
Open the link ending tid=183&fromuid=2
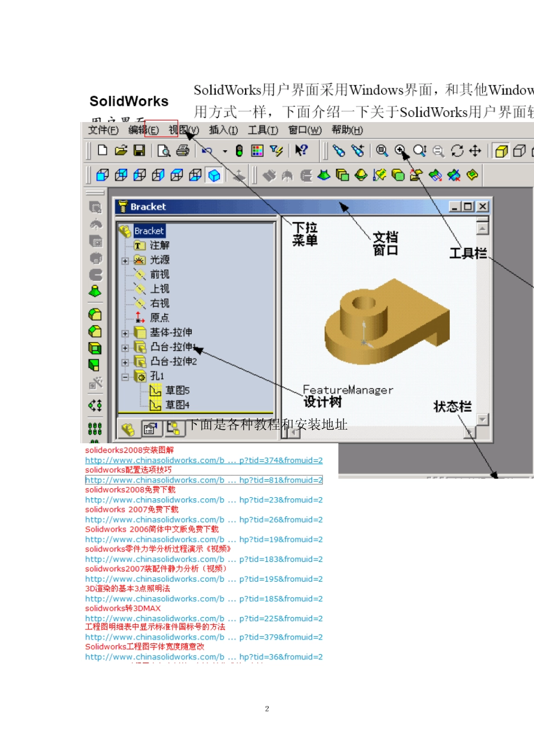pos(204,559)
